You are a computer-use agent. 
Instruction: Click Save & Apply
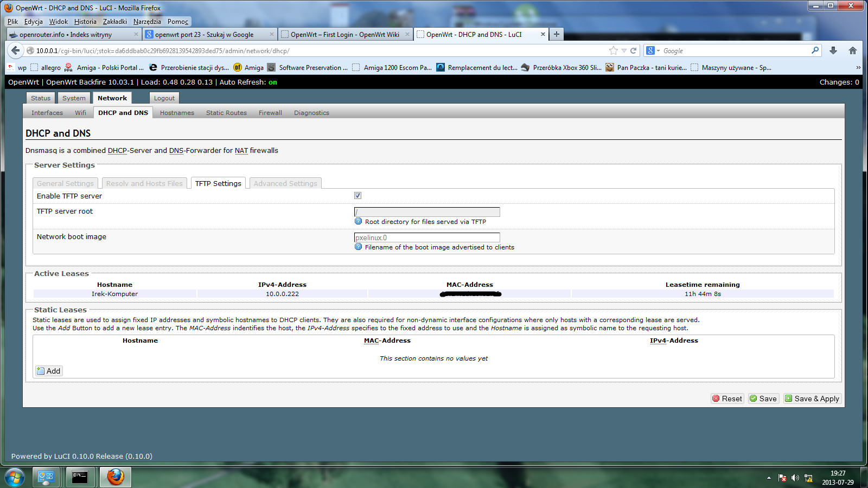[x=812, y=399]
